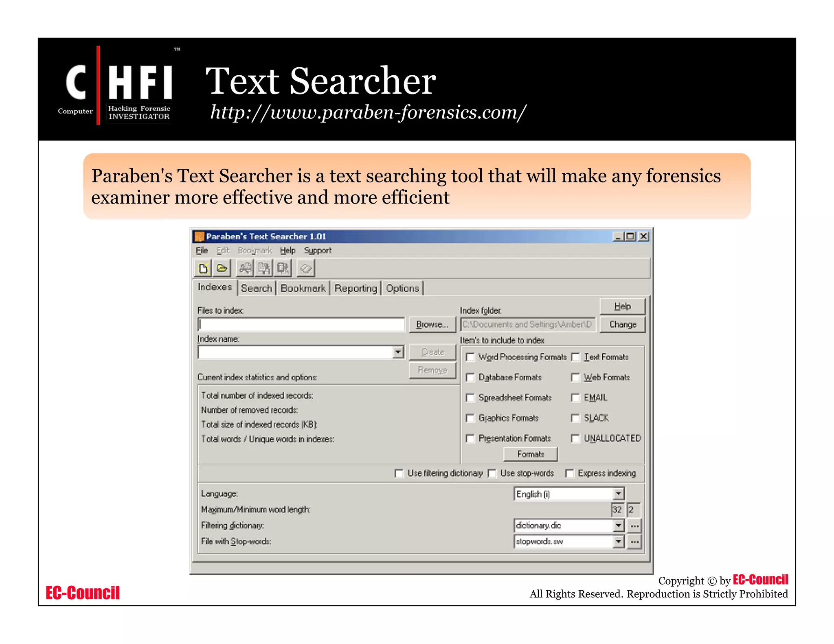
Task: Click the Paraben's Text Searcher title bar icon
Action: click(199, 237)
